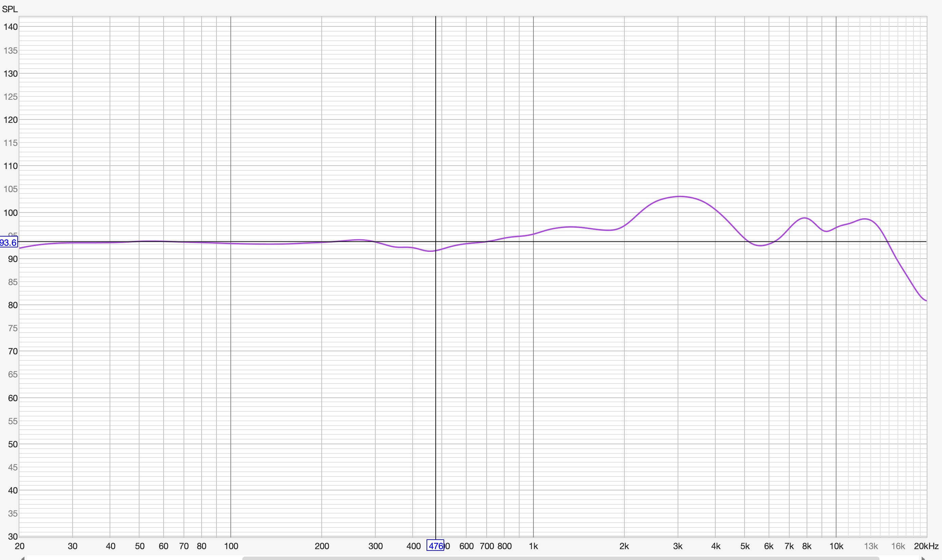Click the horizontal scrollbar thumb below the graph
The image size is (942, 560).
(560, 558)
